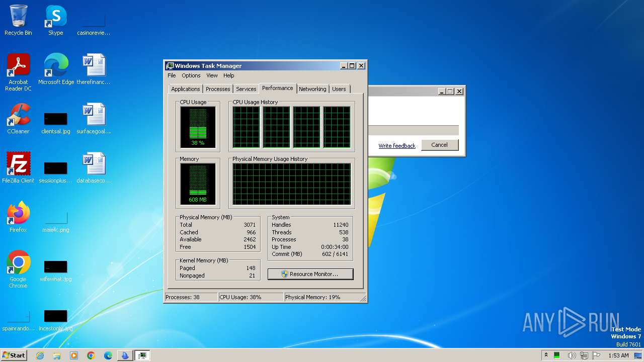Open Internet Explorer in taskbar
This screenshot has height=362, width=644.
[40, 355]
